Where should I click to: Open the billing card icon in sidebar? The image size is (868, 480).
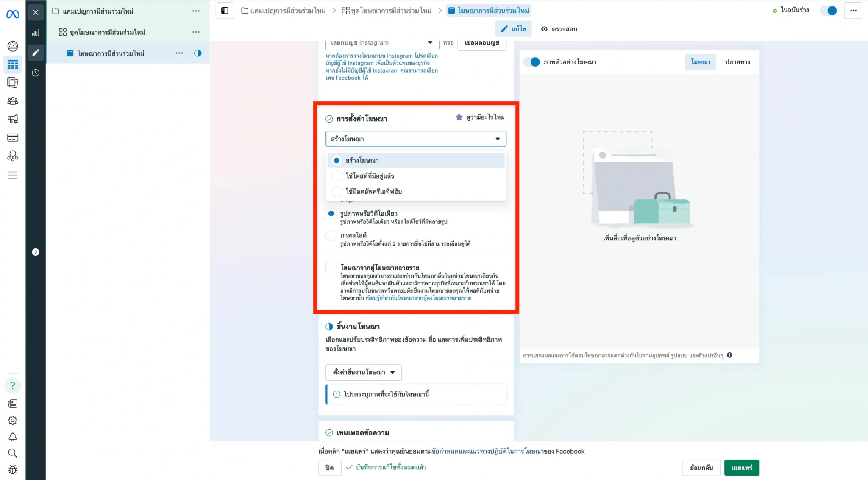[x=13, y=137]
